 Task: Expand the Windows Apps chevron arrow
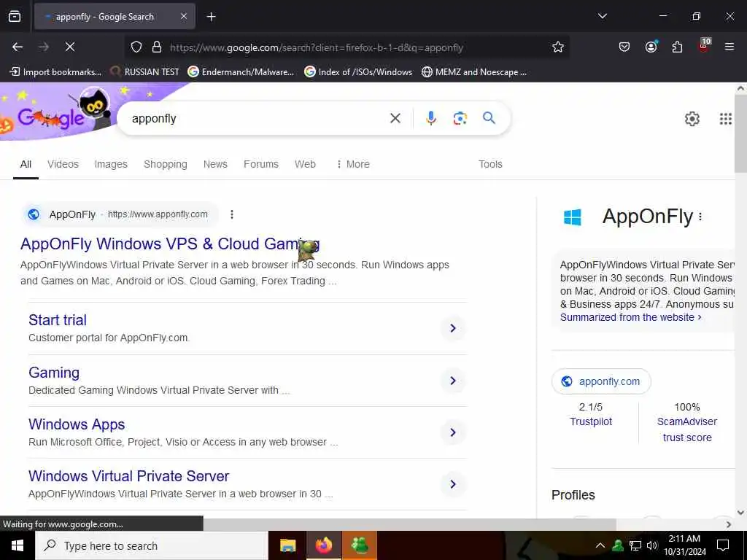(x=452, y=432)
